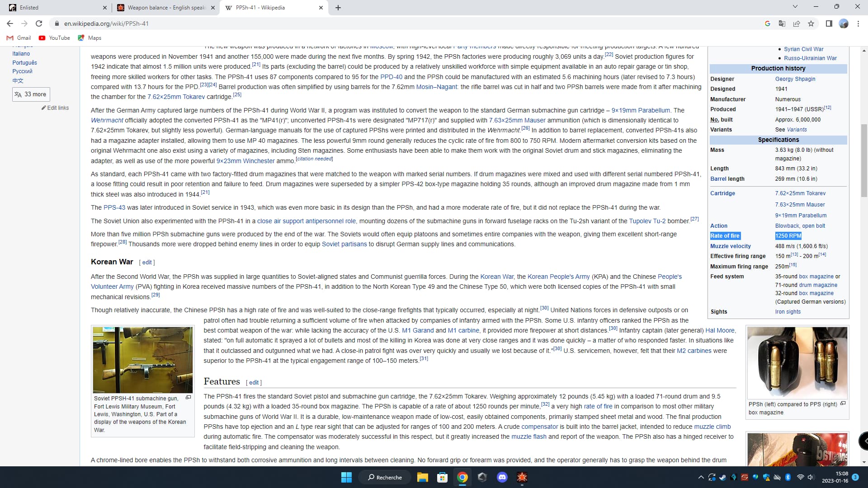Open the Italiano language link
Viewport: 868px width, 488px height.
pos(21,54)
